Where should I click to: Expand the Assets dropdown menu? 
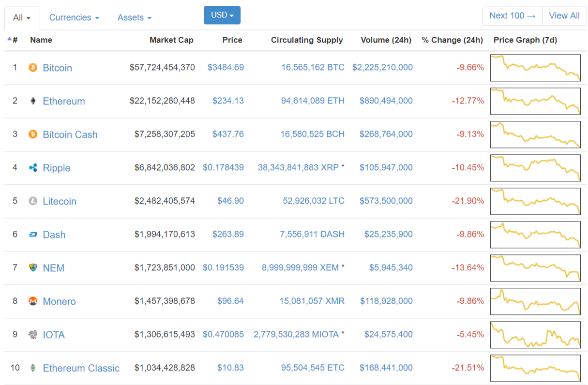[x=134, y=18]
